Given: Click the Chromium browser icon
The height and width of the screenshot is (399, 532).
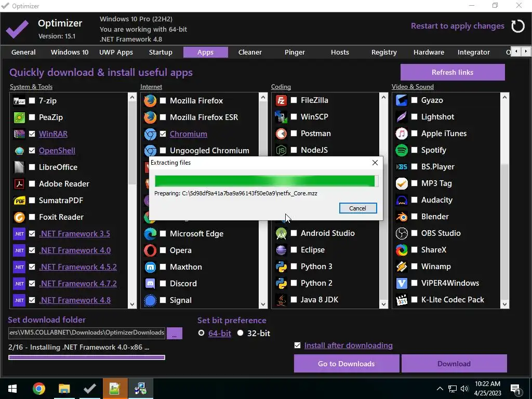Looking at the screenshot, I should tap(150, 134).
